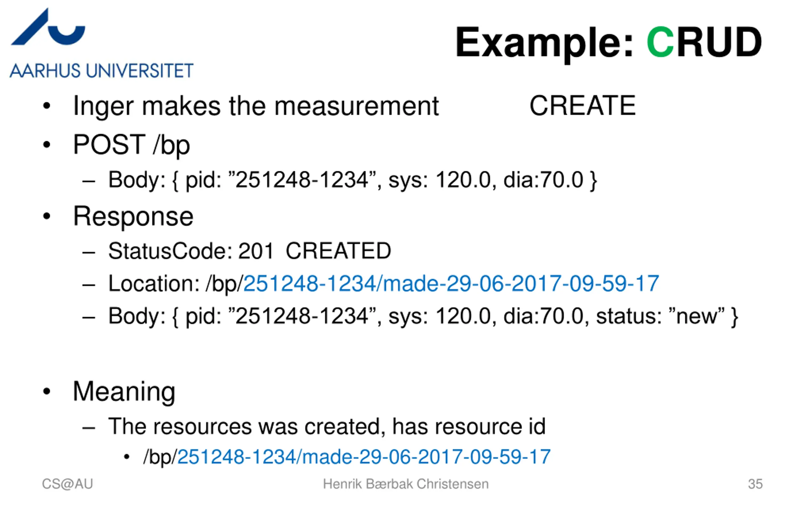Click the CS@AU footer text
Viewport: 812px width, 507px height.
click(68, 484)
